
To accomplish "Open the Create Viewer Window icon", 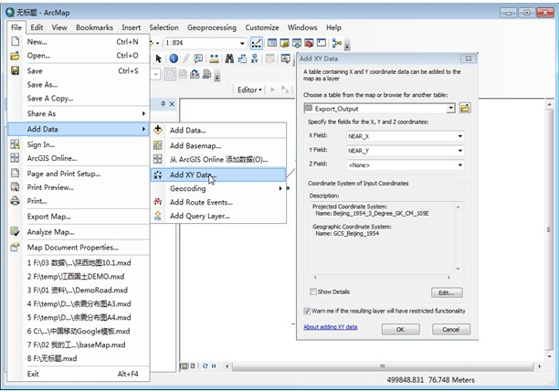I will [286, 58].
